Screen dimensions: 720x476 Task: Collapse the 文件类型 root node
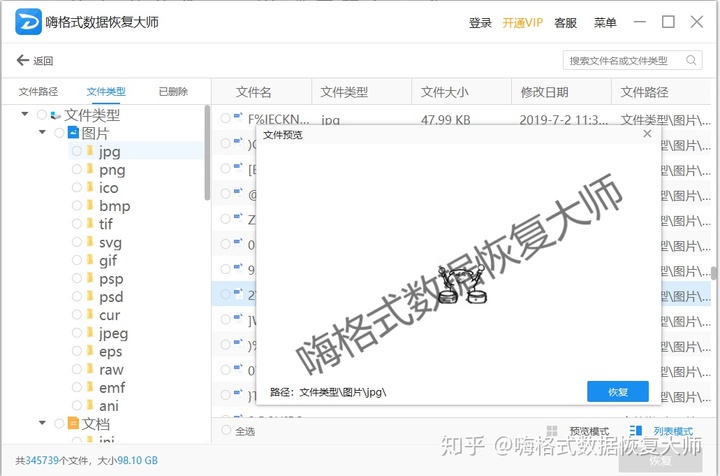[x=25, y=114]
